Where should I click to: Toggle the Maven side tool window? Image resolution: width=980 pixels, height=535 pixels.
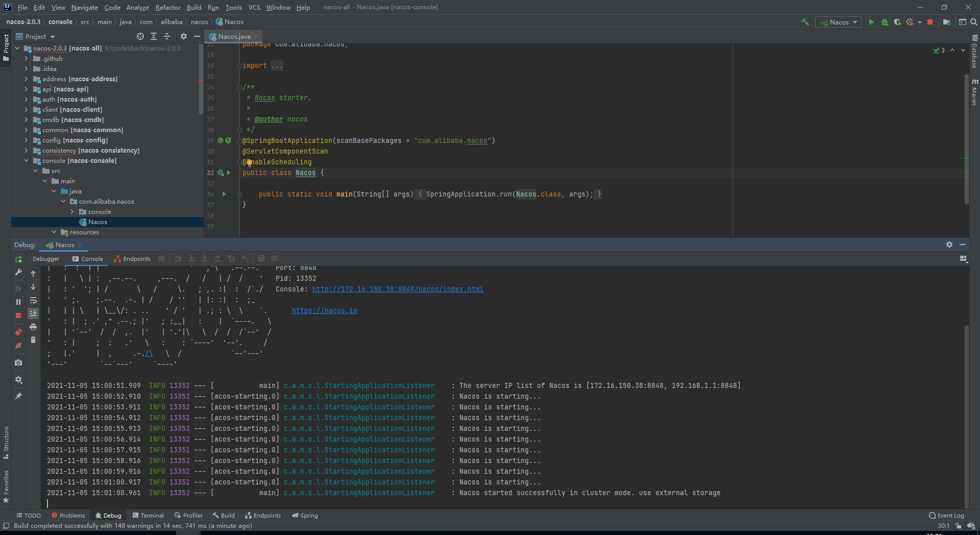974,92
